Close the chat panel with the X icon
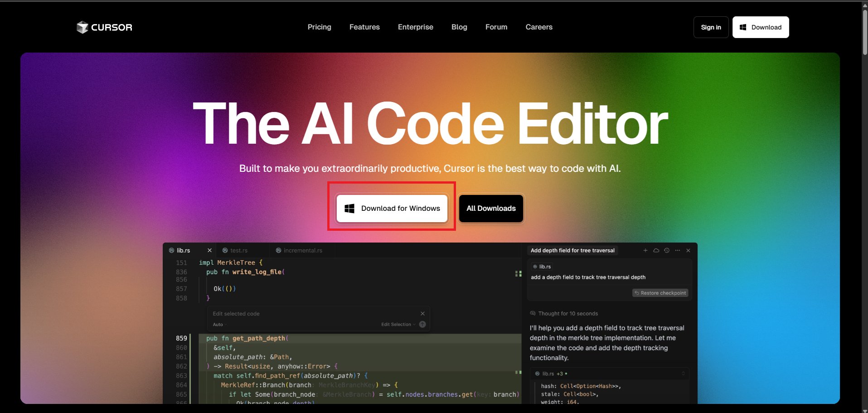Screen dimensions: 868x413 pos(688,250)
